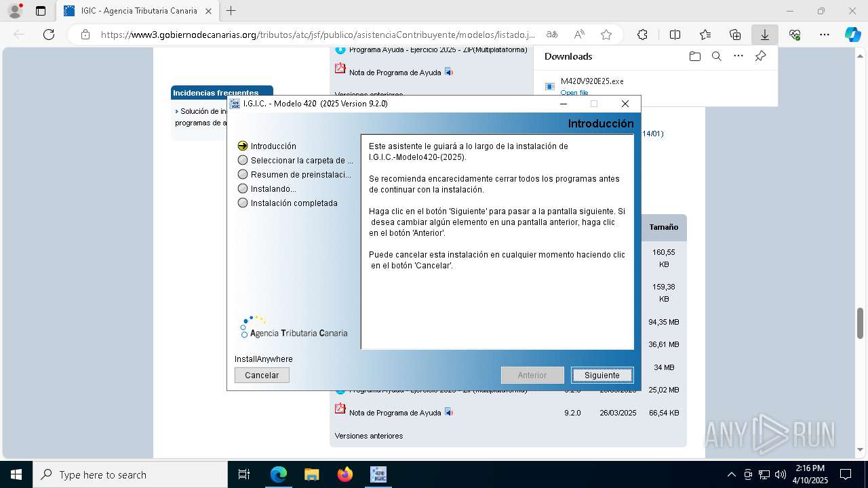The height and width of the screenshot is (488, 868).
Task: Open Windows Start menu
Action: [x=16, y=474]
